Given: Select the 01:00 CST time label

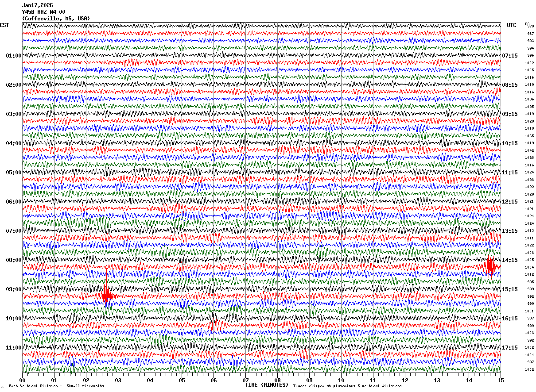Looking at the screenshot, I should [14, 56].
